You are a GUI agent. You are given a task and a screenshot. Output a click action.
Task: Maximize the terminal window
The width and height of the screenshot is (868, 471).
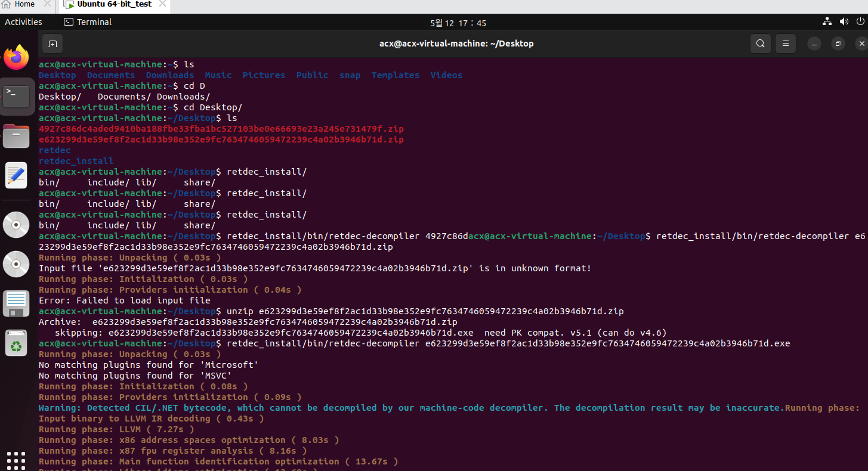[838, 44]
